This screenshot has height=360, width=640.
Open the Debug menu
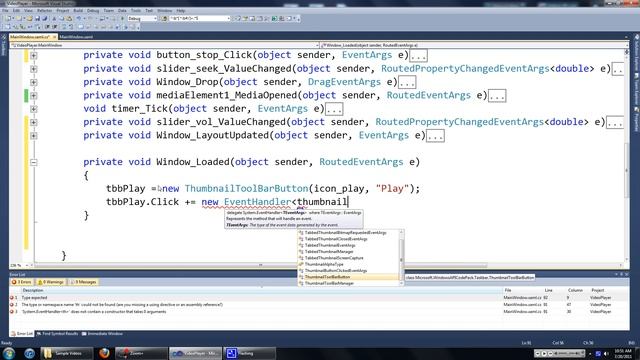[93, 10]
